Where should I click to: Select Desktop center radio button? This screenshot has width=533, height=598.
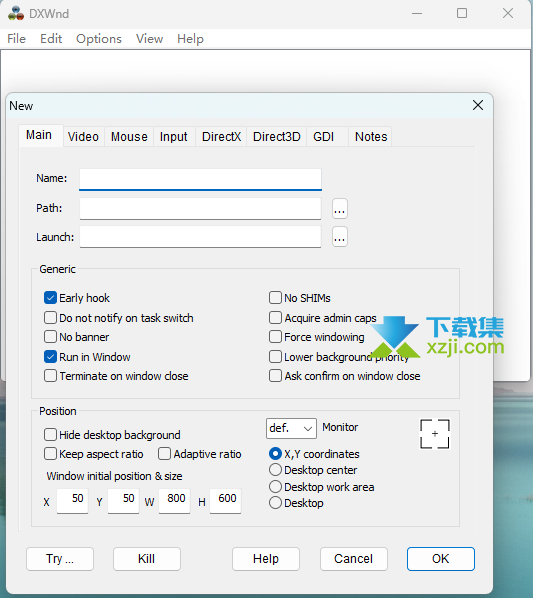(275, 470)
